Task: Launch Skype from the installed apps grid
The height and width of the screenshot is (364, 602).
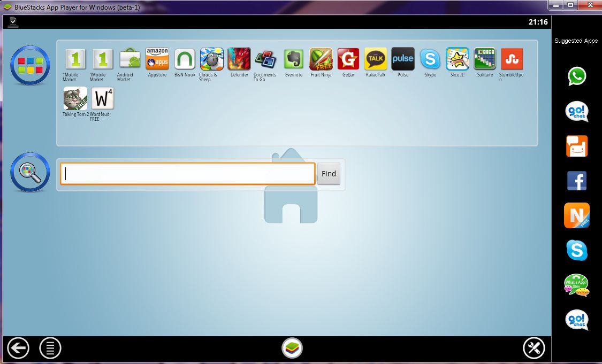Action: click(x=430, y=59)
